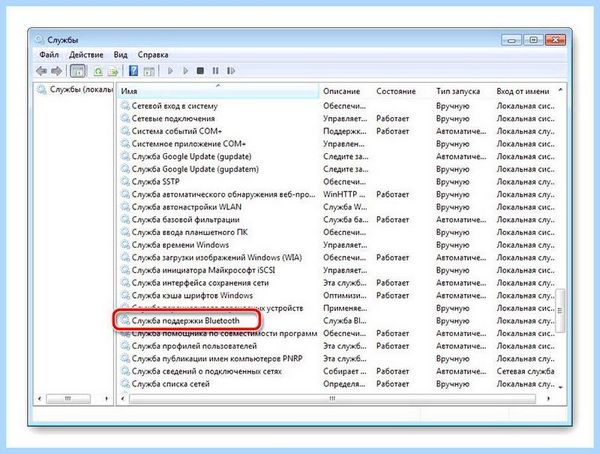Click gear icon beside Служба списка сетей
600x454 pixels.
coord(125,384)
